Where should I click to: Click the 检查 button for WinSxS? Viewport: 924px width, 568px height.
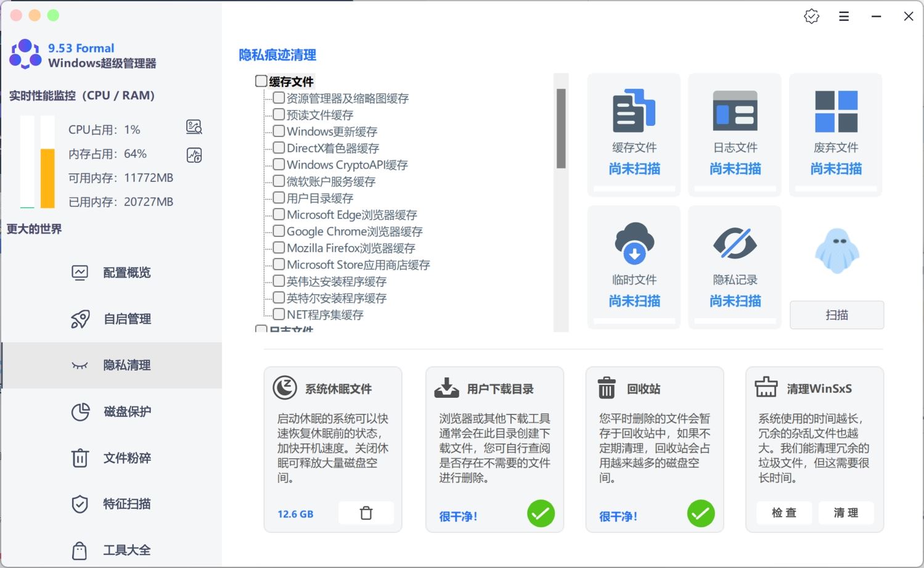click(784, 512)
